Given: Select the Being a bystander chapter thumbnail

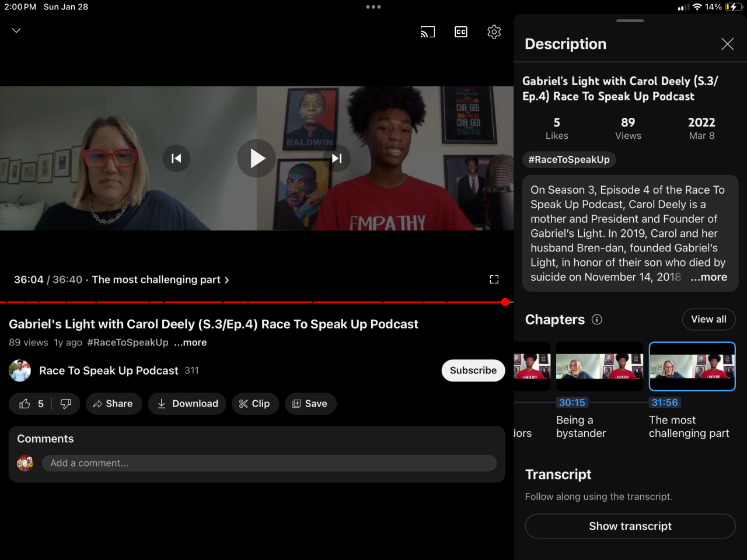Looking at the screenshot, I should (599, 366).
